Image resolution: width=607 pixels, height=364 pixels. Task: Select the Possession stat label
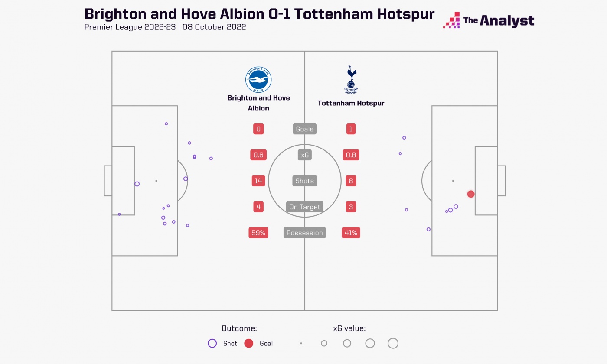click(x=304, y=233)
